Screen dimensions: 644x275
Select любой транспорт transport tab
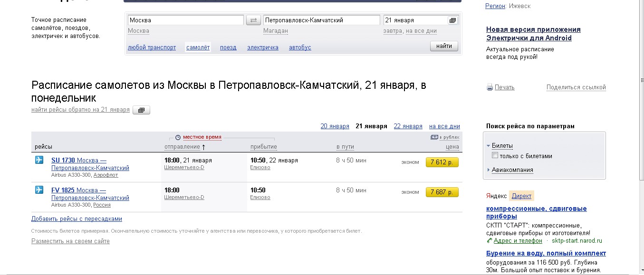[x=152, y=47]
